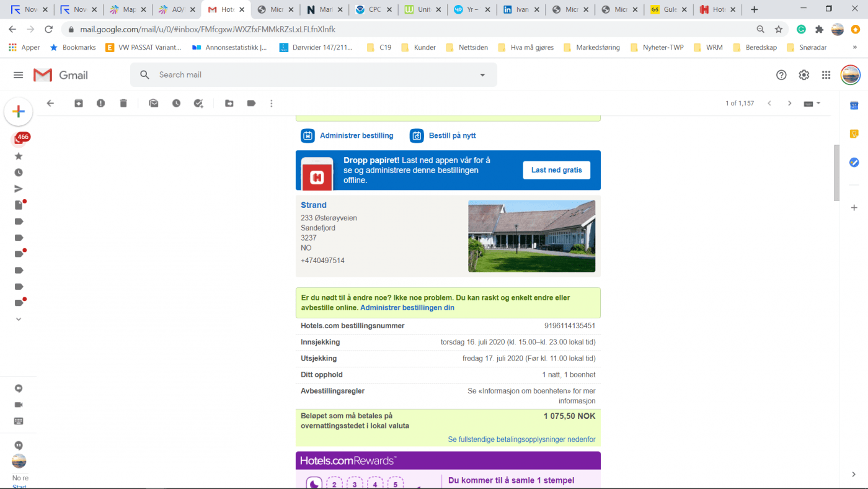Screen dimensions: 868x489
Task: Hide the right side panel chevron
Action: pyautogui.click(x=854, y=475)
